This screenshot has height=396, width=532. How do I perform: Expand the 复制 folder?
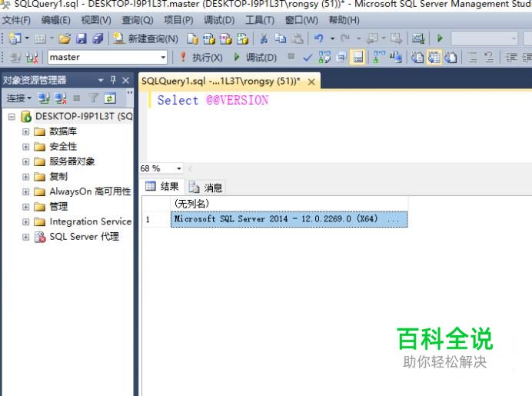pos(26,177)
